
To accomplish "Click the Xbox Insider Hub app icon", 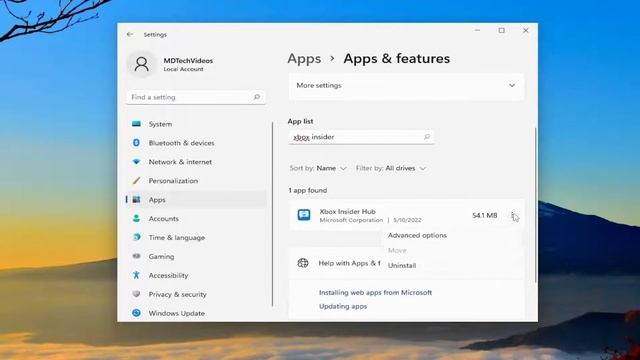I will click(x=304, y=215).
